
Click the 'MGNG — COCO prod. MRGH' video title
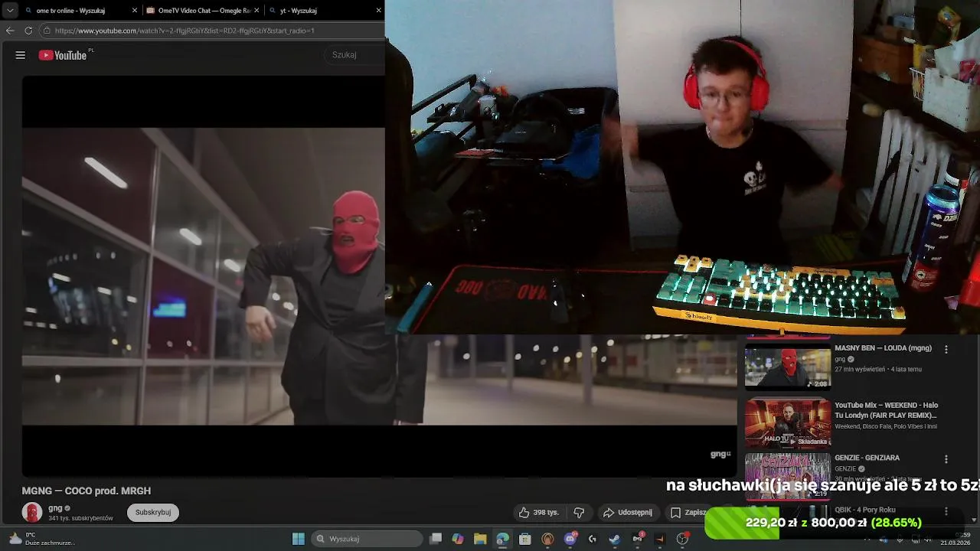click(87, 491)
